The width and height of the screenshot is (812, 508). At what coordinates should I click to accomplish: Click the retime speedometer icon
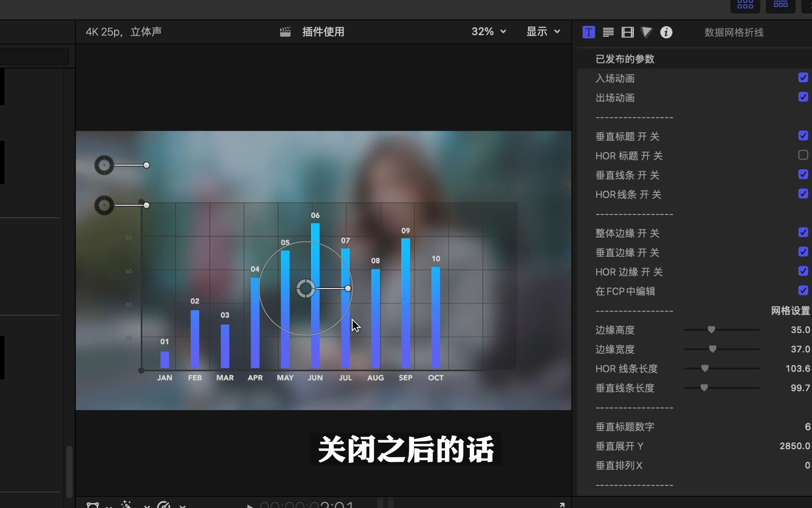click(x=164, y=505)
